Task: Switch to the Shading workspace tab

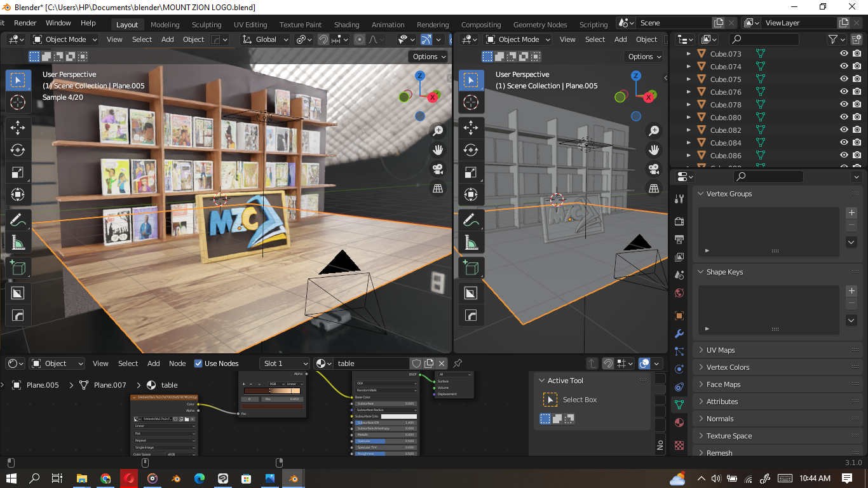Action: pyautogui.click(x=346, y=24)
